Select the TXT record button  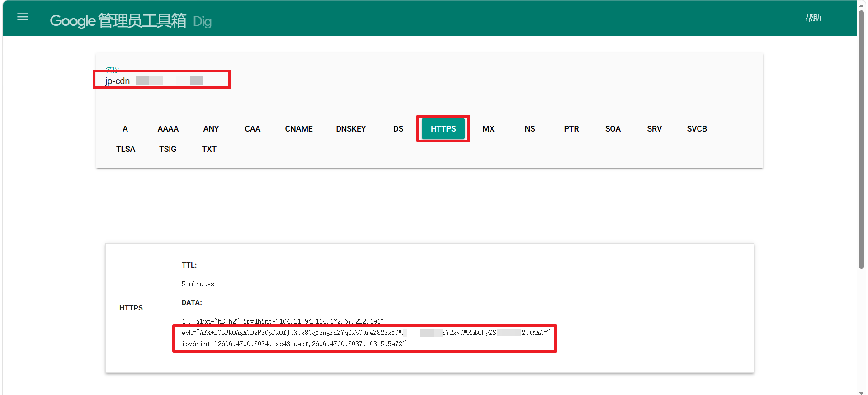coord(209,149)
